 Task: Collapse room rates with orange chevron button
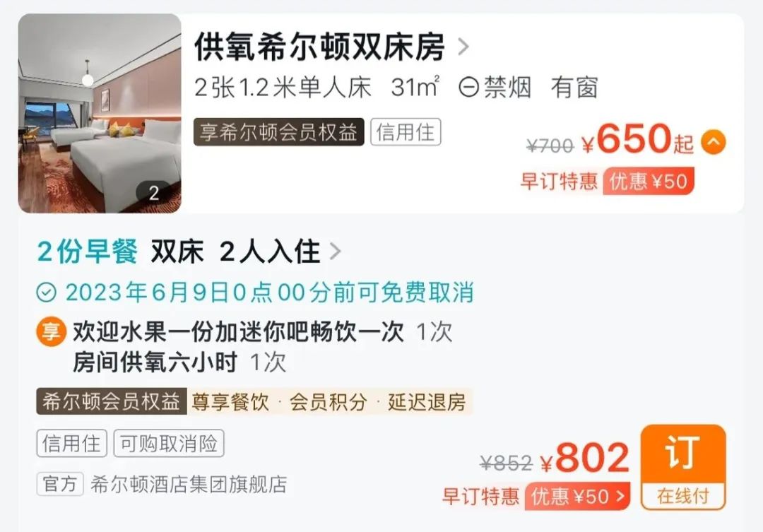point(714,142)
